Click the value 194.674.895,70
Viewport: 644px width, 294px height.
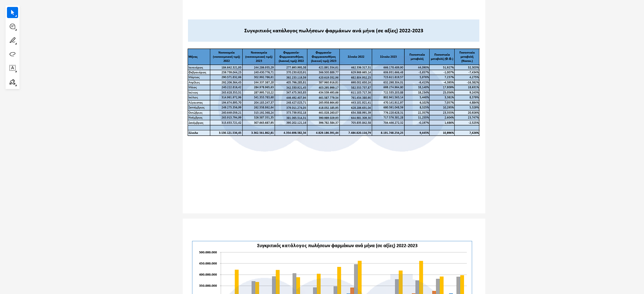[x=231, y=103]
